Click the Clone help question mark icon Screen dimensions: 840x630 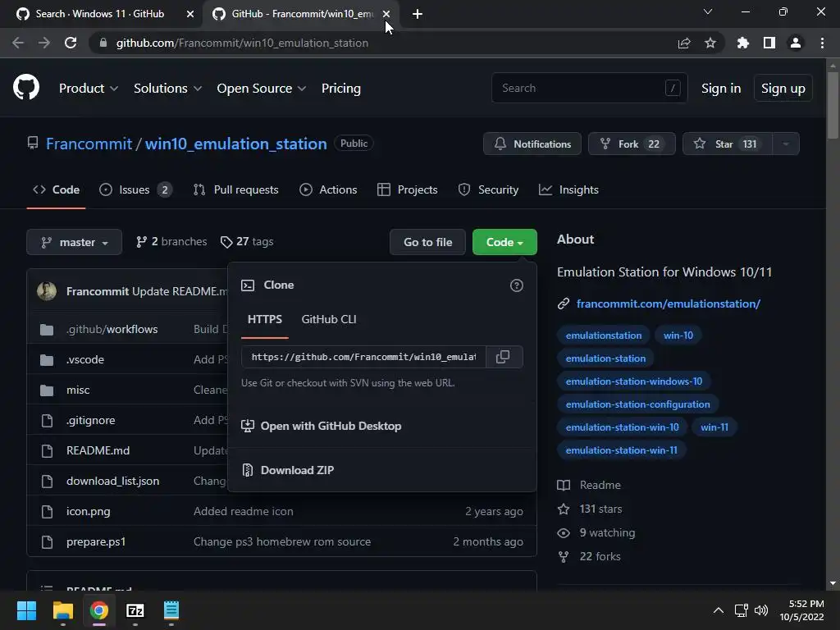(517, 285)
